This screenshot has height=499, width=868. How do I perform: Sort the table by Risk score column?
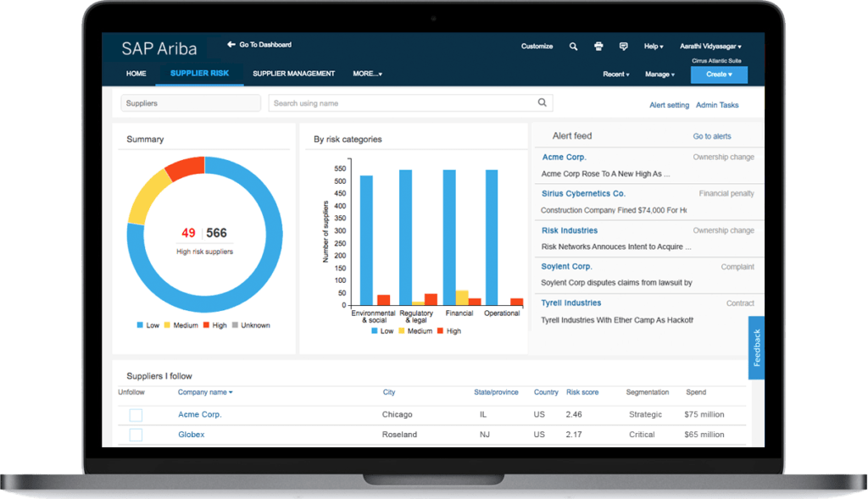coord(582,392)
